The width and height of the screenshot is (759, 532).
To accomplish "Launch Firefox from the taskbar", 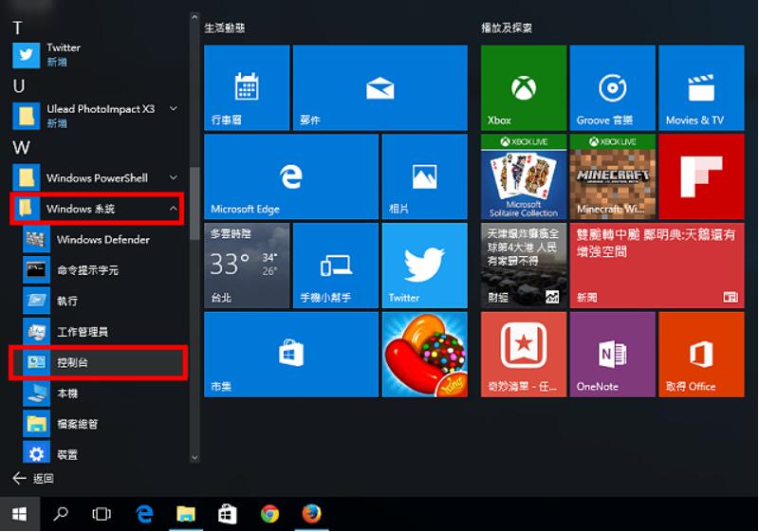I will 311,514.
